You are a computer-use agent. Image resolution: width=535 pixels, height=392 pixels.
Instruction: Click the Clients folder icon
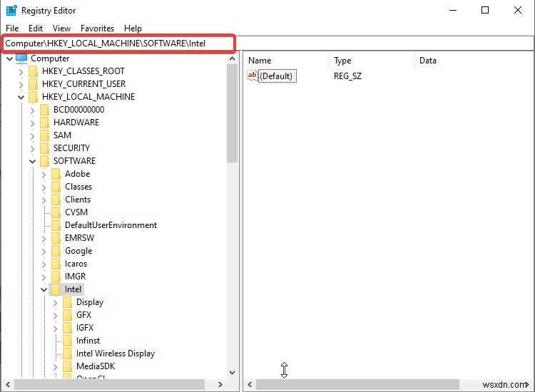56,200
